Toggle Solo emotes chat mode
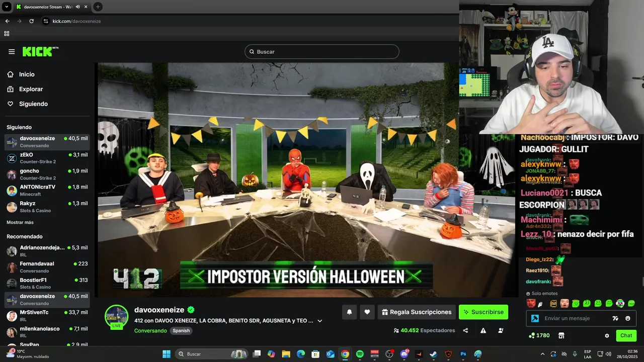This screenshot has height=362, width=644. pos(542,294)
